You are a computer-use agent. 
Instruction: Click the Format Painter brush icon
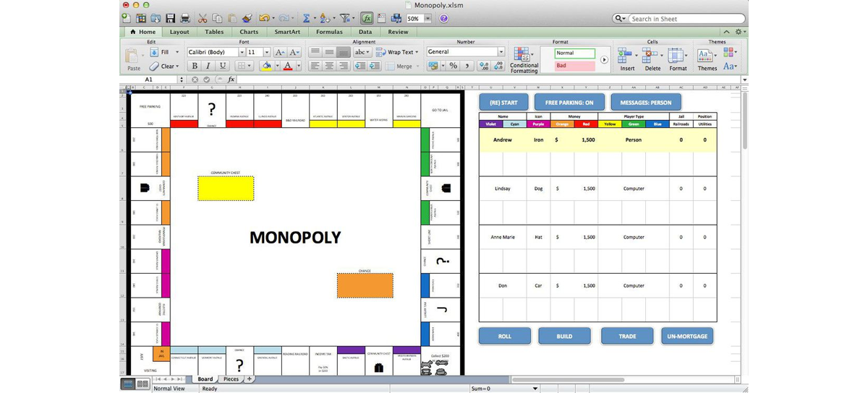[x=247, y=18]
